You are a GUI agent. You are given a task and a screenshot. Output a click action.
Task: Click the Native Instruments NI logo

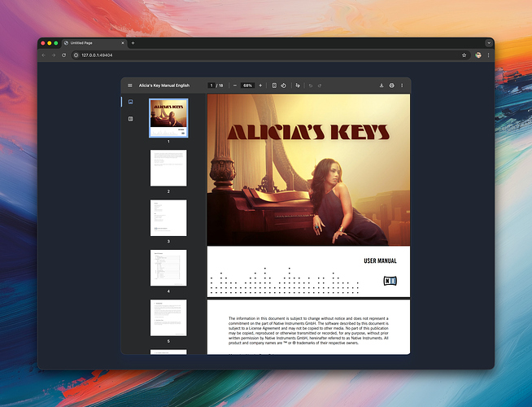[390, 281]
